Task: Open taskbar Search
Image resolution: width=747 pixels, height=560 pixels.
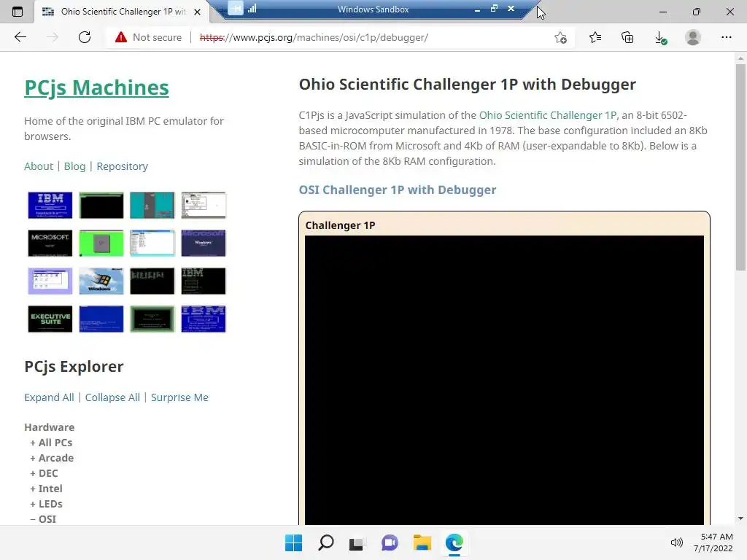Action: pyautogui.click(x=326, y=542)
